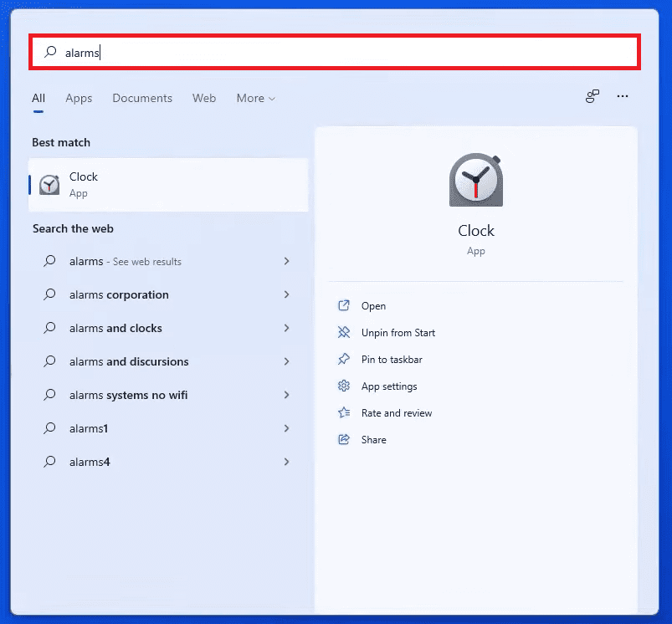
Task: Select the Web filter tab
Action: pyautogui.click(x=204, y=99)
